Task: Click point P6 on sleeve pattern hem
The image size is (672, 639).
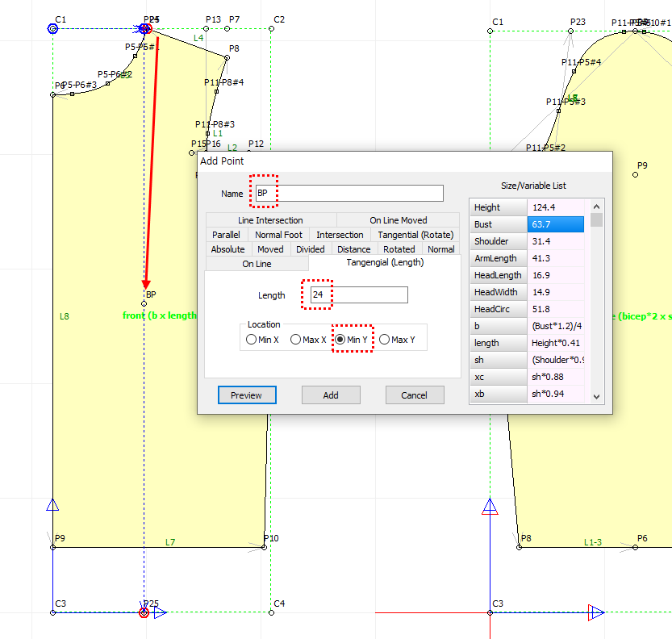Action: click(635, 547)
